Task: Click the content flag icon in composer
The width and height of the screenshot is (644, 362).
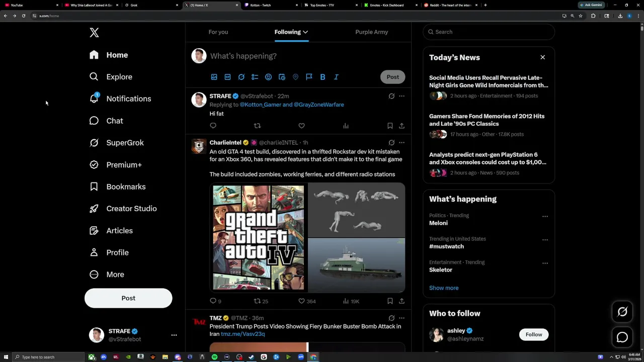Action: pos(309,77)
